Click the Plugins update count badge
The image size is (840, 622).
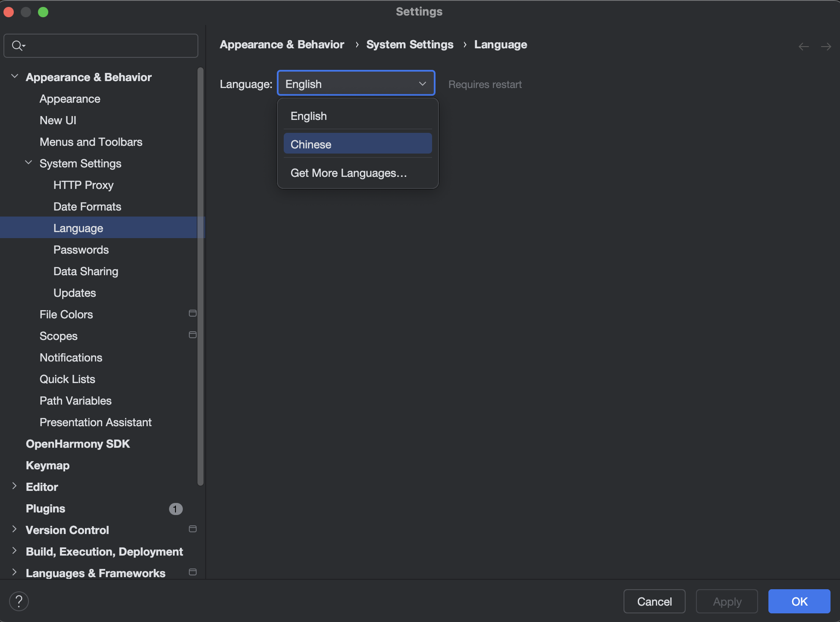(176, 509)
